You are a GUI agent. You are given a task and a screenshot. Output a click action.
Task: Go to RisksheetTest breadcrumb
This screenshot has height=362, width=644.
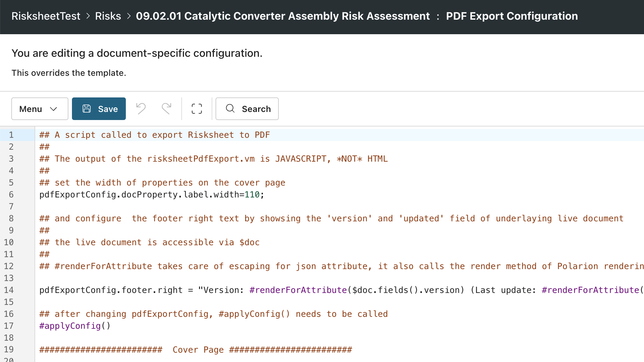(x=46, y=16)
